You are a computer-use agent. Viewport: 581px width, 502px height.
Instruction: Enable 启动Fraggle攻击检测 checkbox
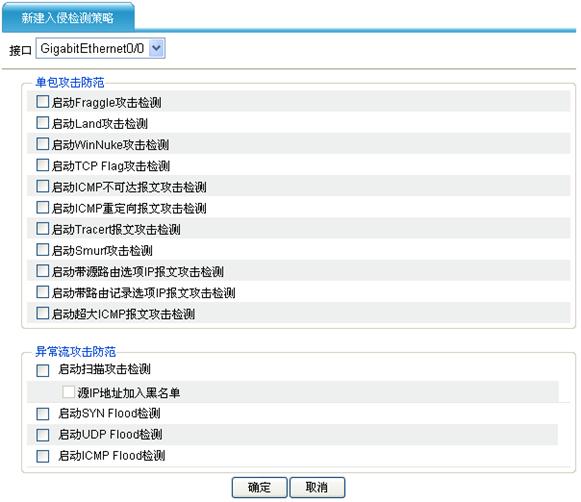[43, 102]
